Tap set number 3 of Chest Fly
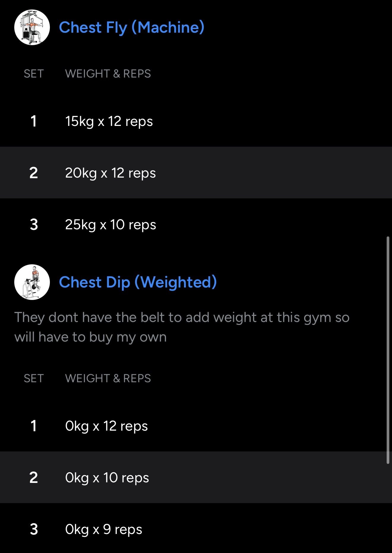This screenshot has width=392, height=553. (34, 225)
